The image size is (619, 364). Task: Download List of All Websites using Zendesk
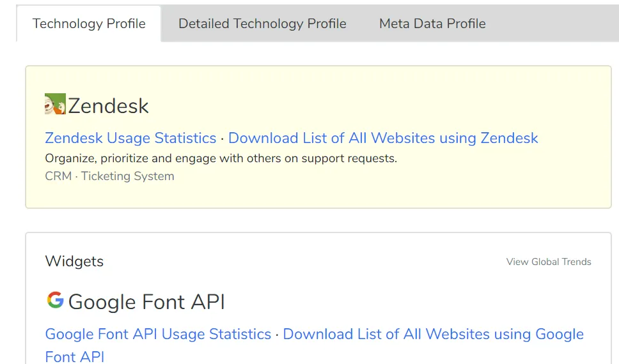[383, 138]
